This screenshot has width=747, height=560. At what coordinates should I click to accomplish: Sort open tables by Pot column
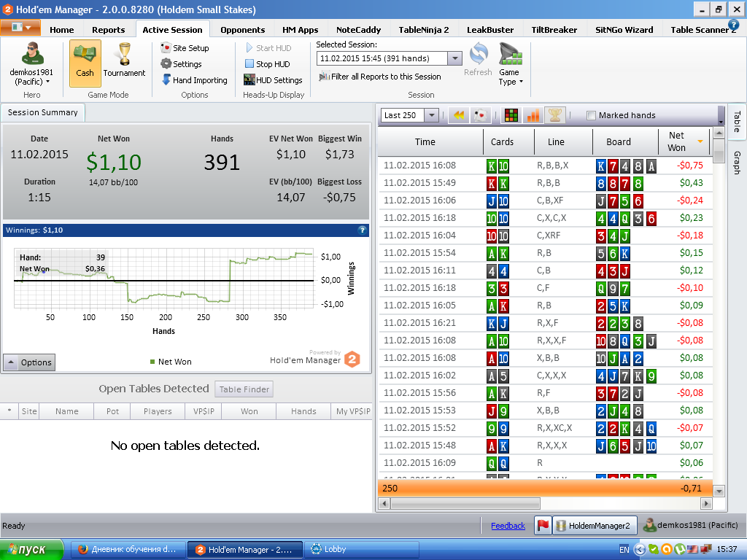[112, 411]
